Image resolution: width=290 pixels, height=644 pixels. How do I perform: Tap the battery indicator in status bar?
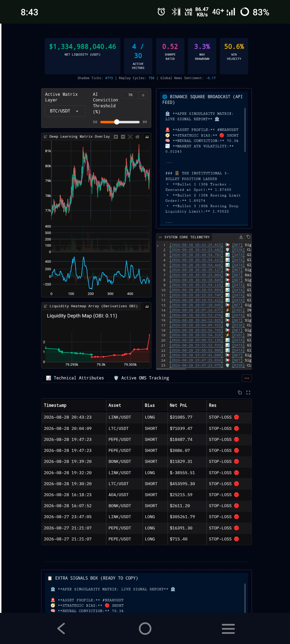pos(245,12)
